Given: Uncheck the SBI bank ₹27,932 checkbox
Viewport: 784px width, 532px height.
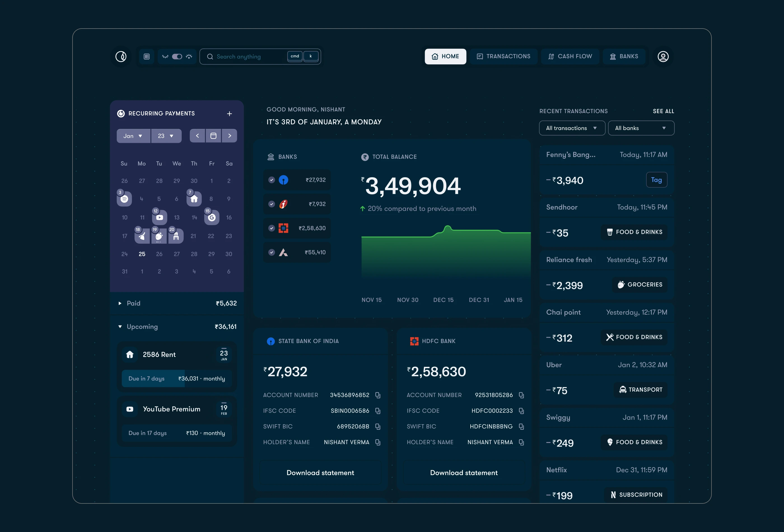Looking at the screenshot, I should pos(272,180).
